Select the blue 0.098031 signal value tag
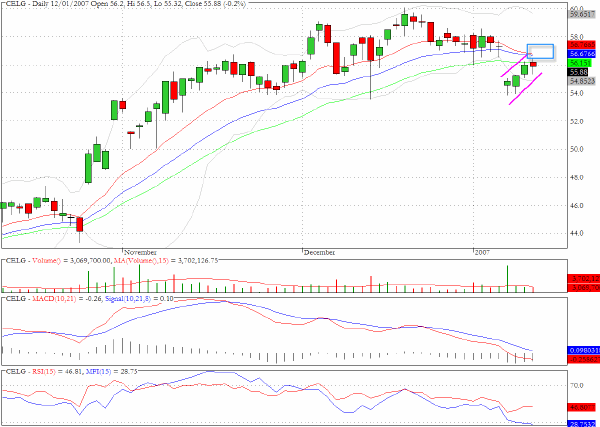The image size is (600, 427). tap(584, 350)
